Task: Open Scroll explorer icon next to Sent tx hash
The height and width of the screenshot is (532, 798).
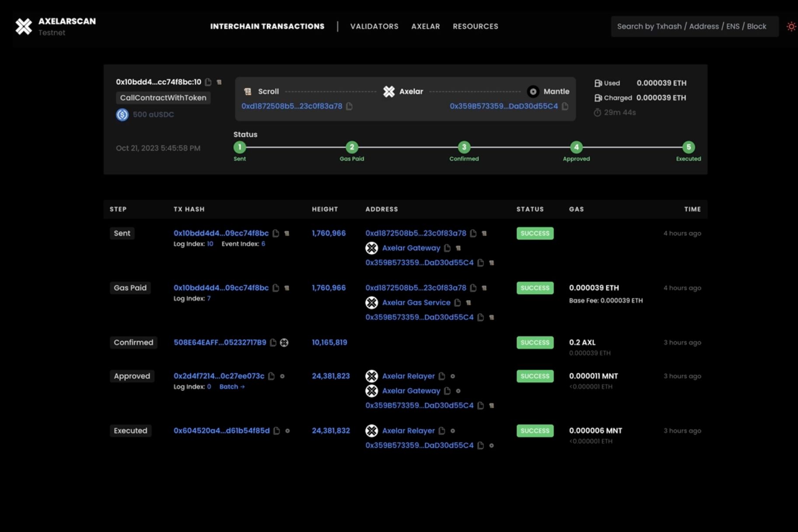Action: coord(287,233)
